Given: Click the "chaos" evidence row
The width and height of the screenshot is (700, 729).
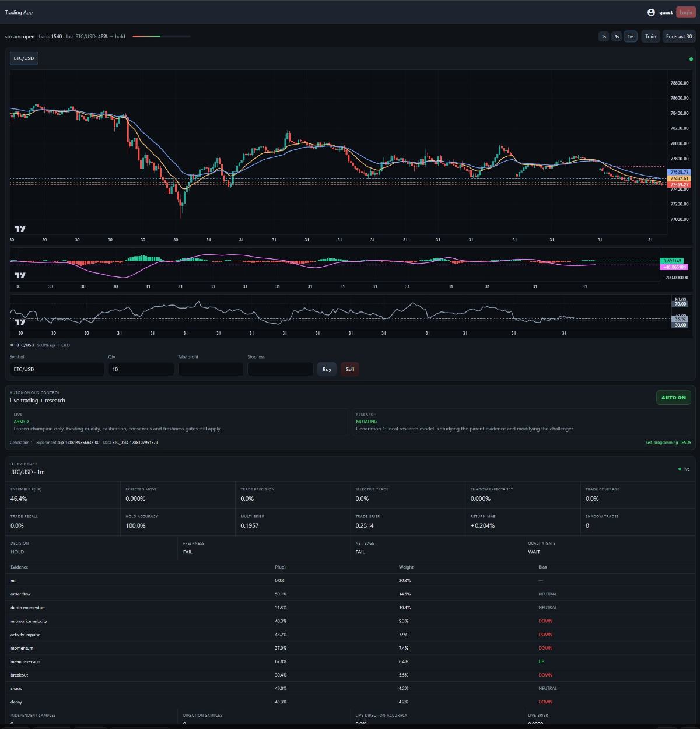Looking at the screenshot, I should click(x=350, y=688).
